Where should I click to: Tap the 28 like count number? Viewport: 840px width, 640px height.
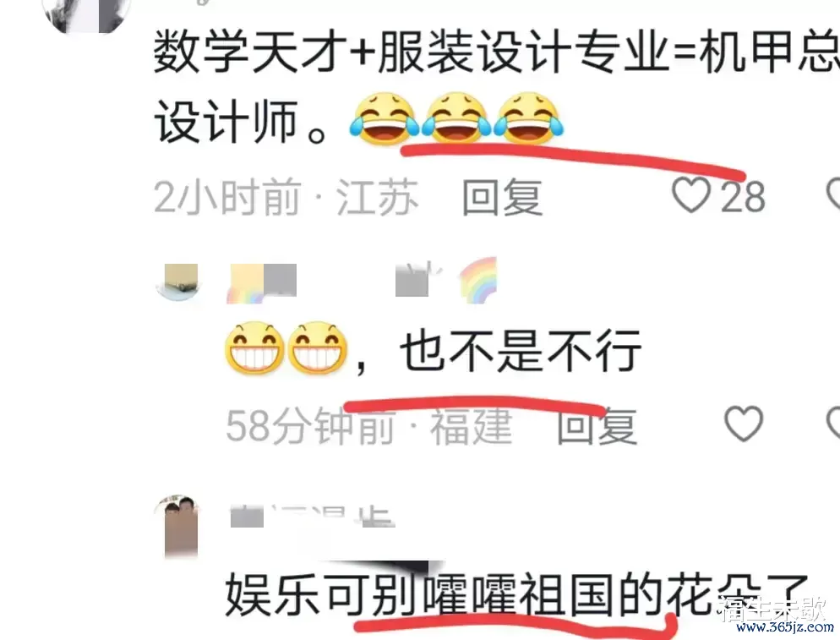click(743, 196)
